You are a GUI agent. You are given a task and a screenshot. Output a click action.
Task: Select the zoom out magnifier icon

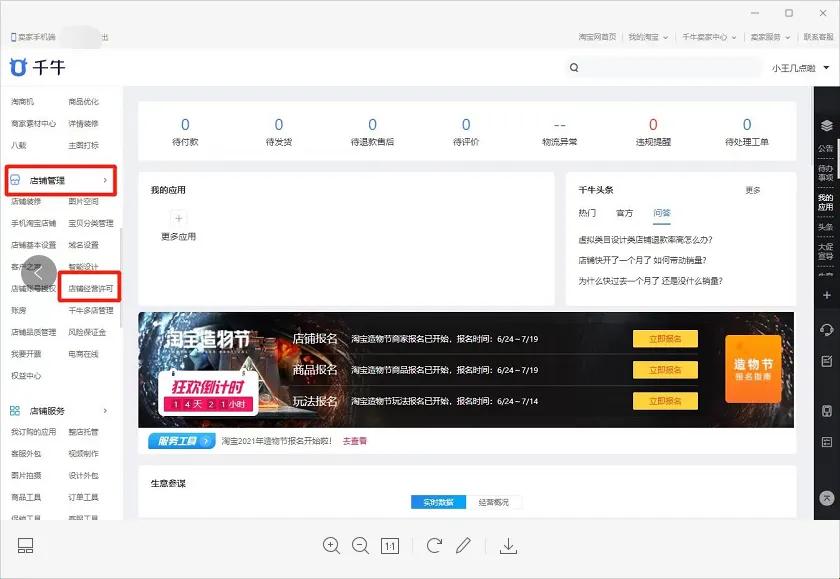pos(361,545)
